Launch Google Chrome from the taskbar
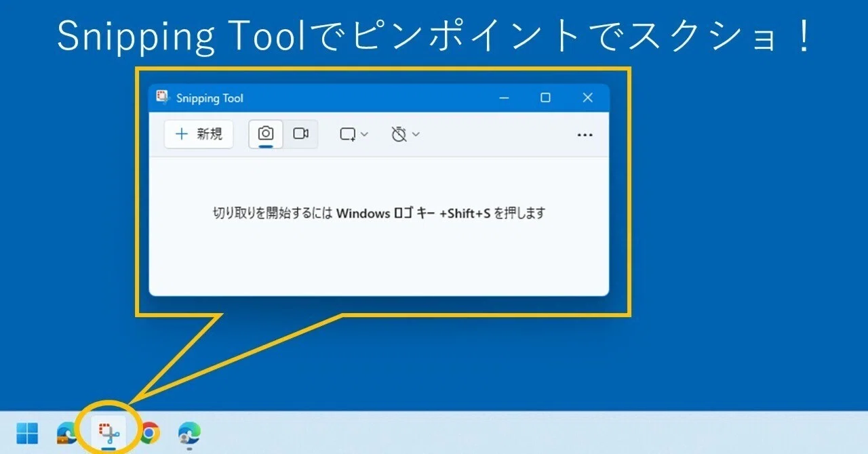The width and height of the screenshot is (868, 454). pos(150,432)
